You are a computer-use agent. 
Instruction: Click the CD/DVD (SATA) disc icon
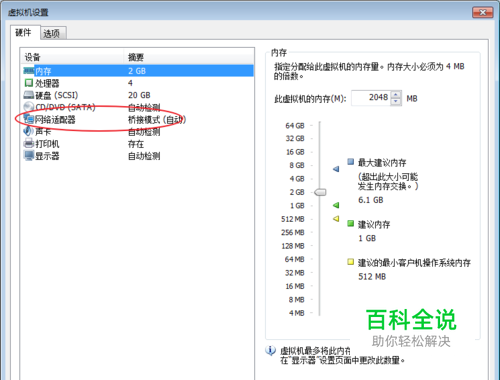29,107
